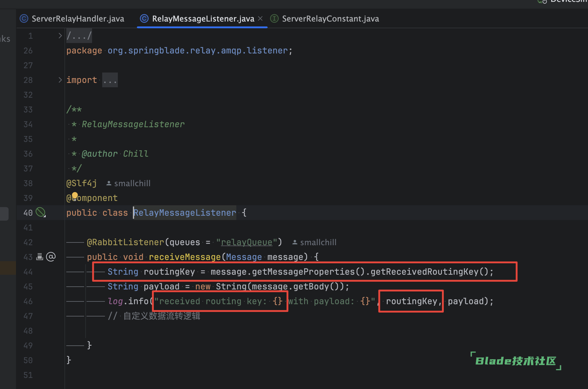Click the ServerRelayHandler.java class file icon
588x389 pixels.
click(x=24, y=19)
